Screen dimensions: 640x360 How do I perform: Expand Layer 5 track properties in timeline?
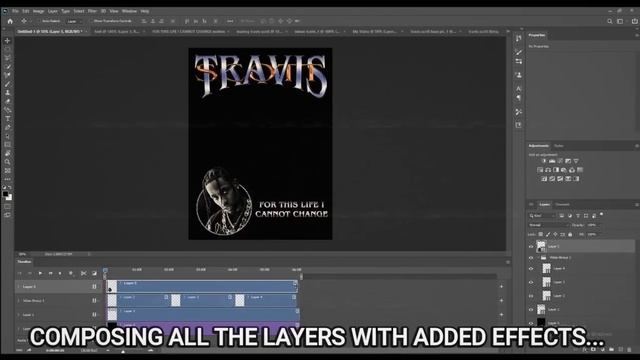coord(18,287)
